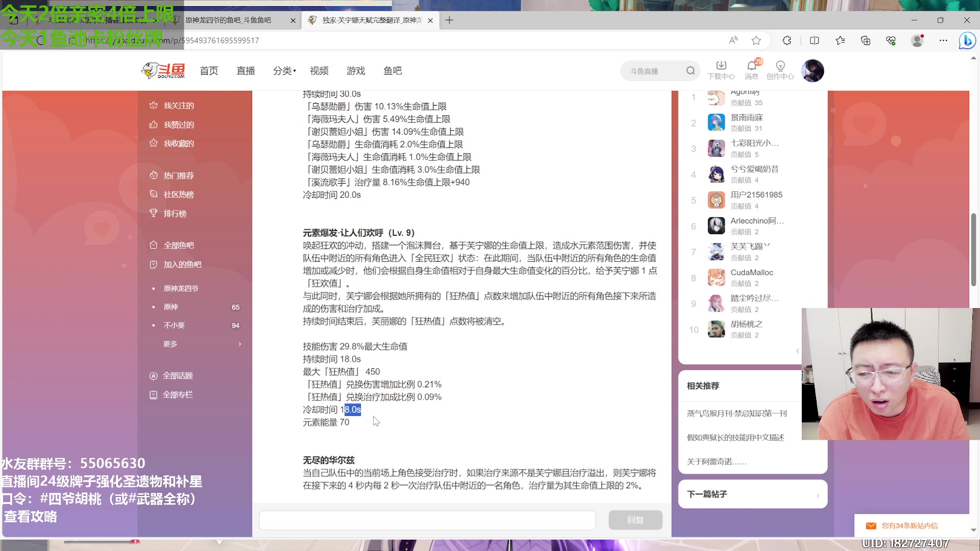Click the Bing Copilot icon in browser toolbar
This screenshot has width=980, height=551.
tap(967, 41)
